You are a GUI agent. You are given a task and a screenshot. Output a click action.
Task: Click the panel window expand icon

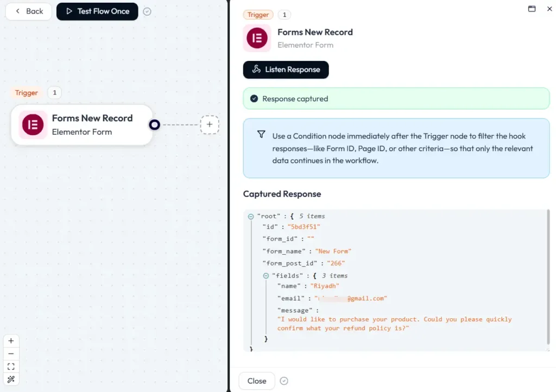coord(532,9)
